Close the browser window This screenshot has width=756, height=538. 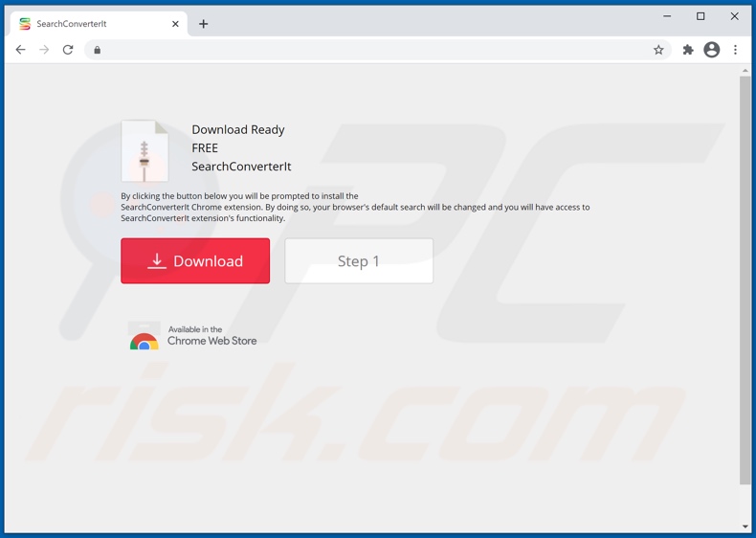tap(734, 16)
